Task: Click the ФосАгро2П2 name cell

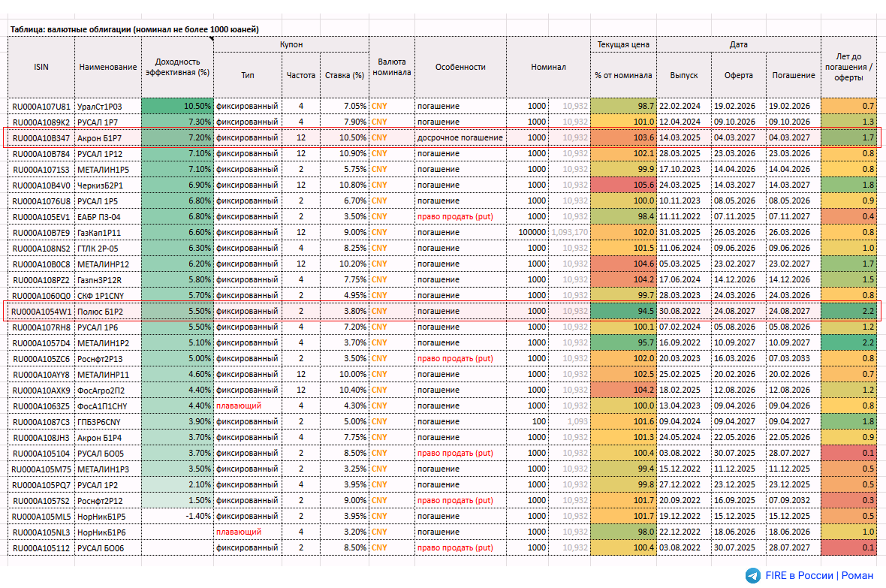Action: tap(108, 390)
